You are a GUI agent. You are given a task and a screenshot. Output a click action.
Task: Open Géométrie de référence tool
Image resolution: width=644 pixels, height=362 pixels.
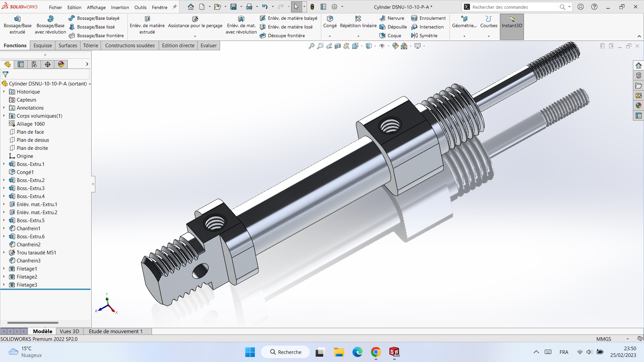pyautogui.click(x=464, y=22)
